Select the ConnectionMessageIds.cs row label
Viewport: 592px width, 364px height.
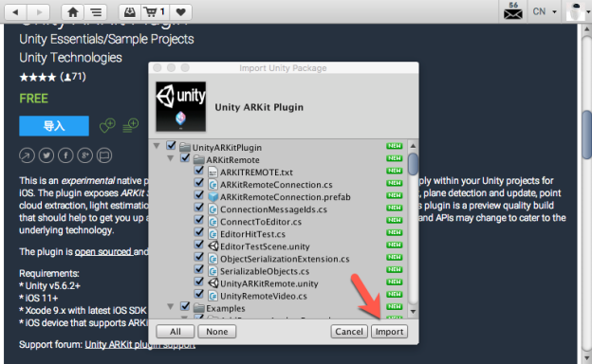click(273, 209)
